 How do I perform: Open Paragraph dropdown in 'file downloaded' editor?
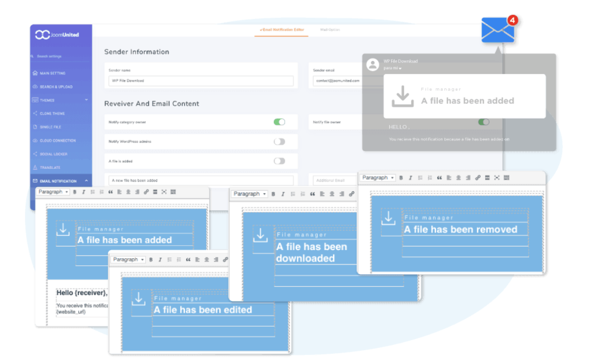pyautogui.click(x=250, y=194)
